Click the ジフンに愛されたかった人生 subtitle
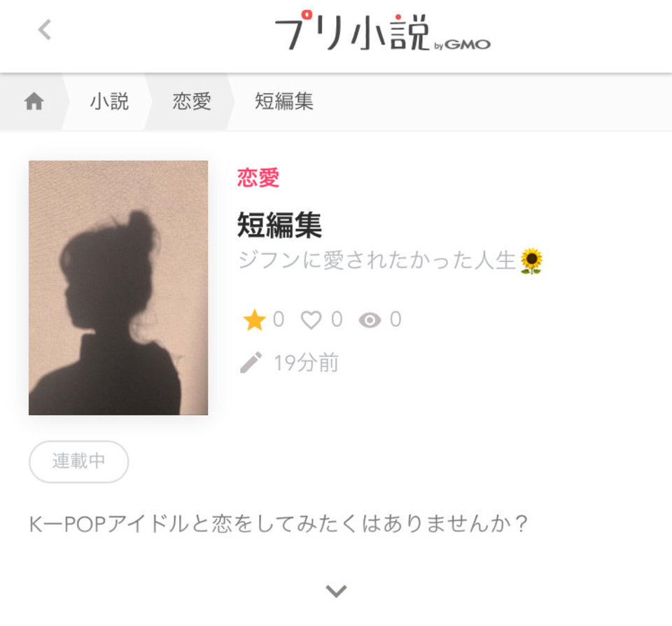 pyautogui.click(x=377, y=260)
